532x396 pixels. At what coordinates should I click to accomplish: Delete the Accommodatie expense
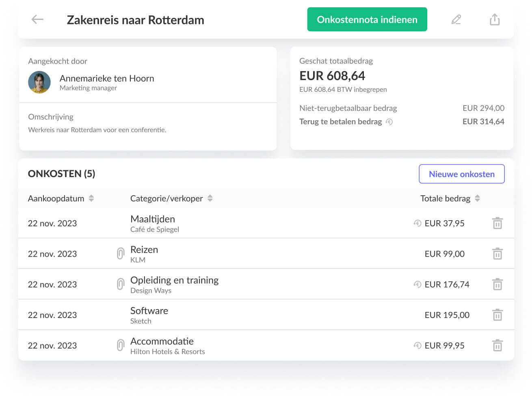(x=497, y=345)
